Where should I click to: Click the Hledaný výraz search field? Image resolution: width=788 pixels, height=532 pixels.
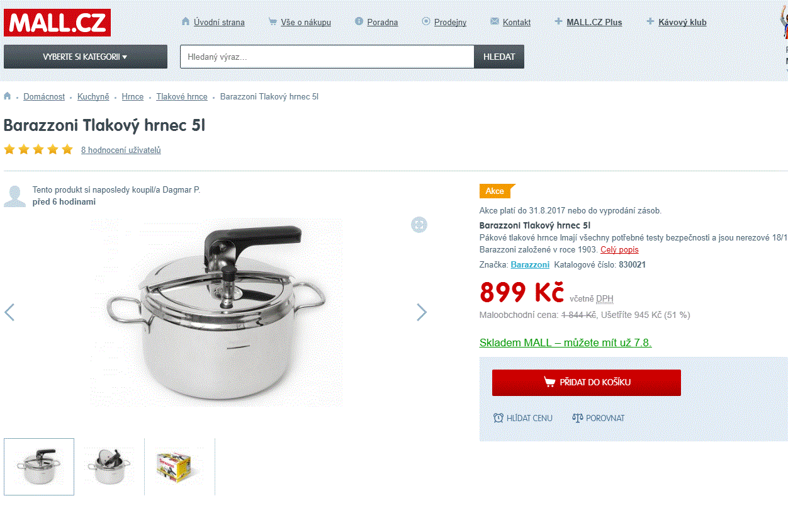tap(327, 57)
